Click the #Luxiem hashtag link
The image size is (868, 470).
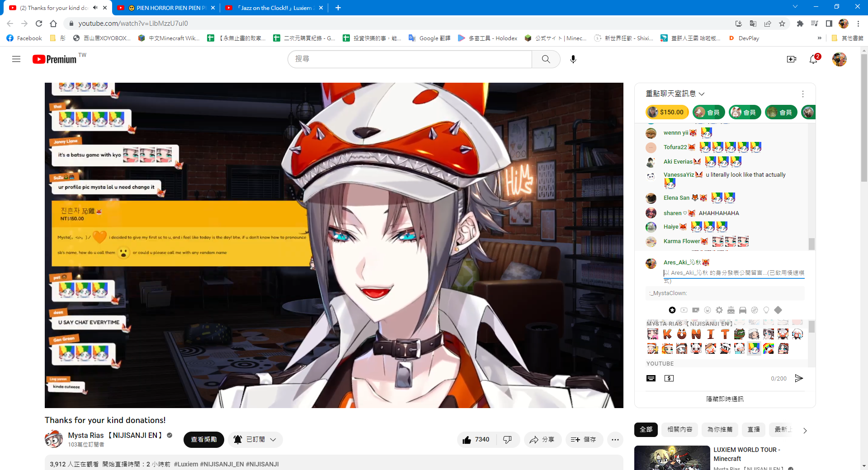[186, 464]
